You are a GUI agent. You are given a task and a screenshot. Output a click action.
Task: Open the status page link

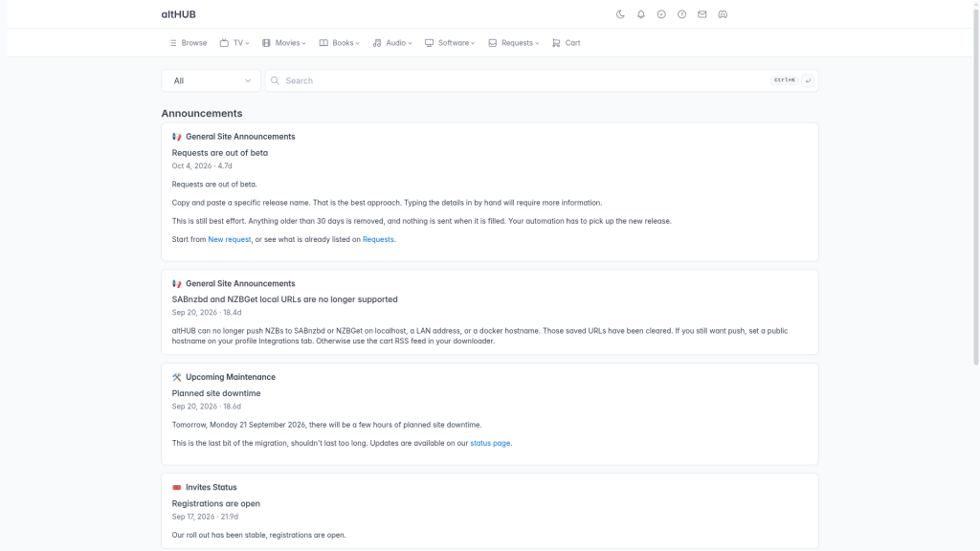(490, 443)
